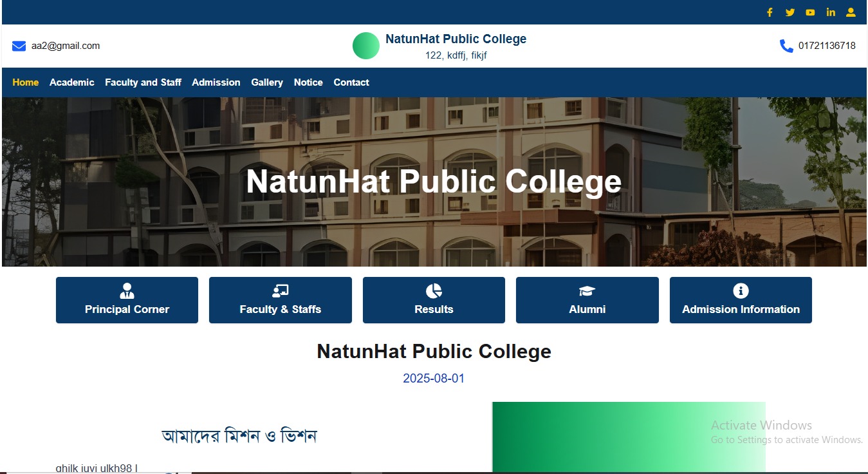Select the Alumni button
The height and width of the screenshot is (474, 868).
[x=587, y=300]
